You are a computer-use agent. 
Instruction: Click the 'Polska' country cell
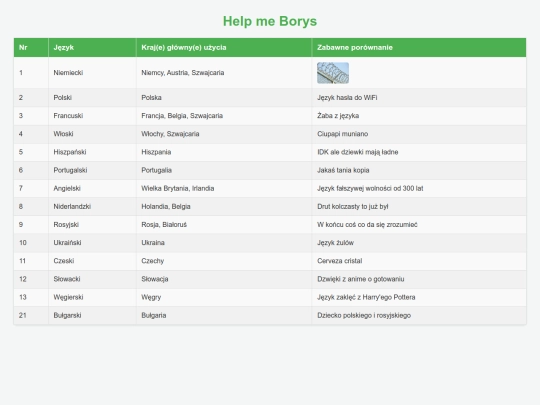[224, 97]
